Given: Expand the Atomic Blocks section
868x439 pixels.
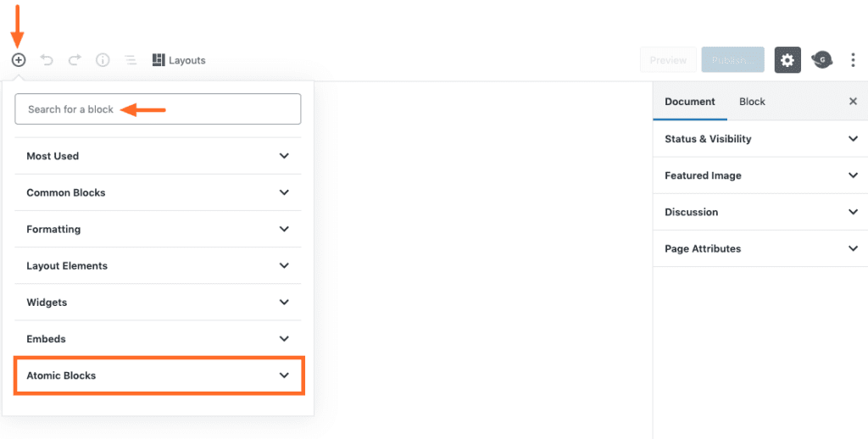Looking at the screenshot, I should [x=158, y=375].
